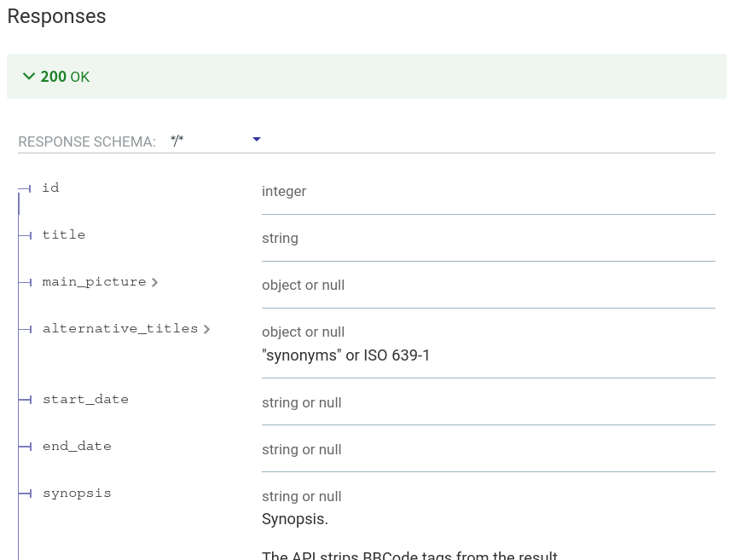Viewport: 736px width, 560px height.
Task: Select the start_date property name
Action: pyautogui.click(x=85, y=399)
